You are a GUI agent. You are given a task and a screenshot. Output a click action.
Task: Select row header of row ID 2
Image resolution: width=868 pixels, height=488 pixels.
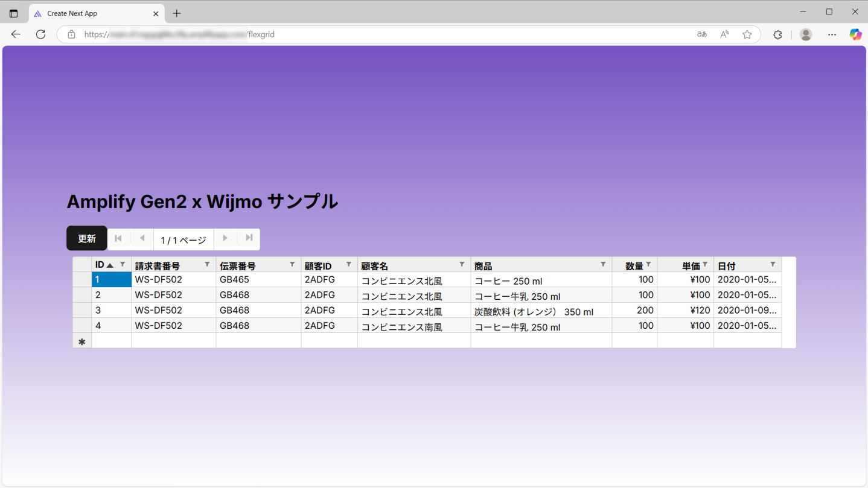click(82, 295)
